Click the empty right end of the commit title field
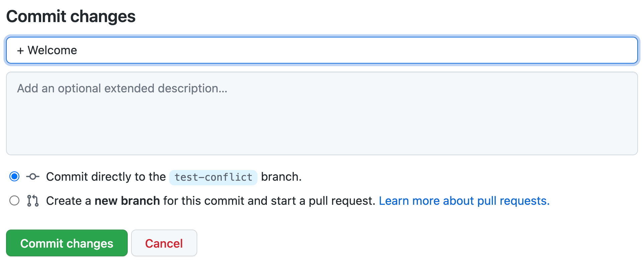 (x=568, y=50)
